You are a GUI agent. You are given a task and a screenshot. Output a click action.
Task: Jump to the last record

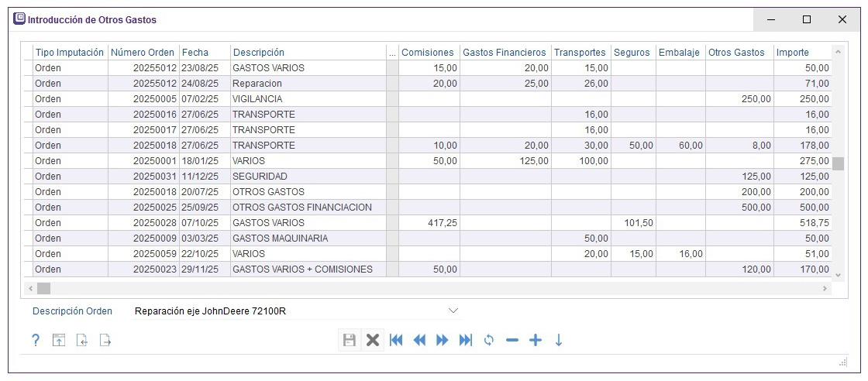(x=466, y=340)
